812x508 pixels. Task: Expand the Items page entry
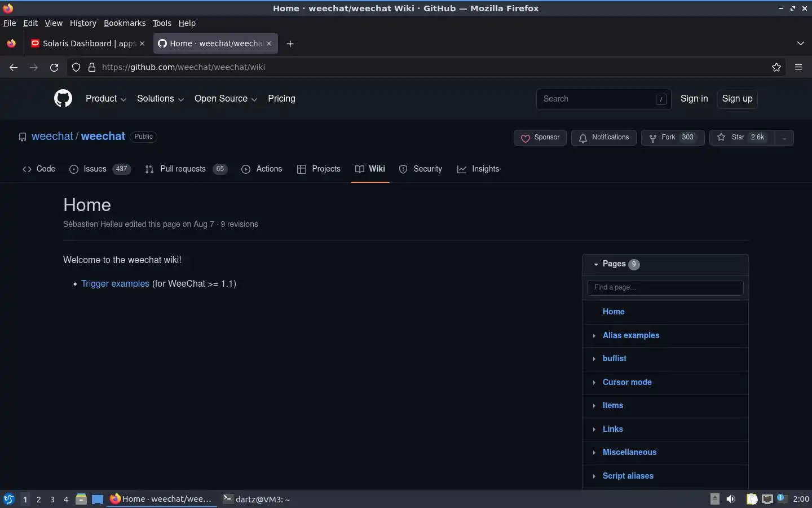[x=594, y=406]
